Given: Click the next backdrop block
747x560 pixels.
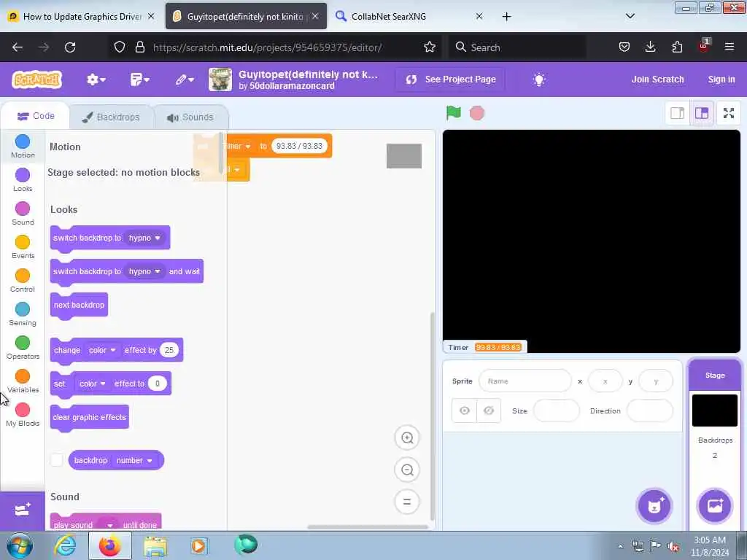Looking at the screenshot, I should pos(79,305).
